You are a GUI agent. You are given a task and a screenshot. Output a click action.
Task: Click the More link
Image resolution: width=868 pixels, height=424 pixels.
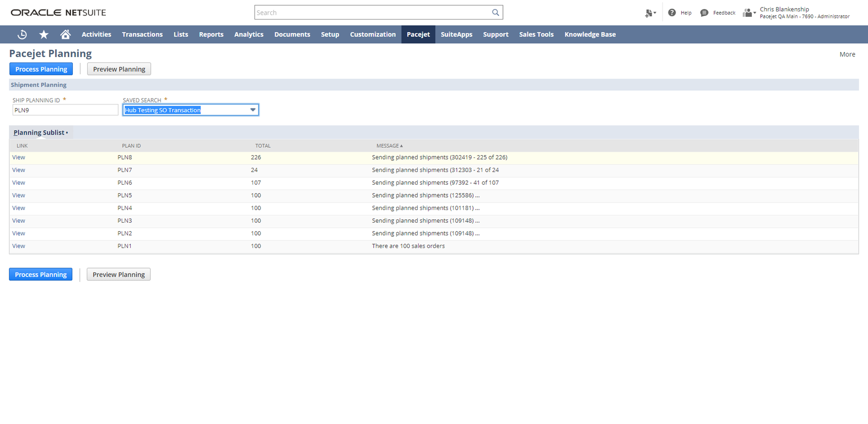pos(847,54)
